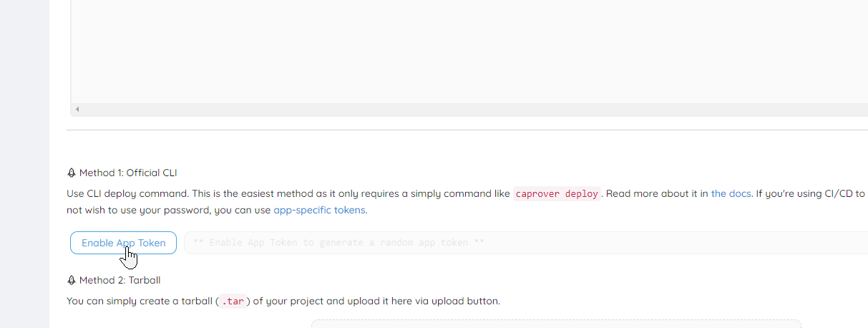Viewport: 868px width, 328px height.
Task: Click the .tar code snippet
Action: pyautogui.click(x=233, y=302)
